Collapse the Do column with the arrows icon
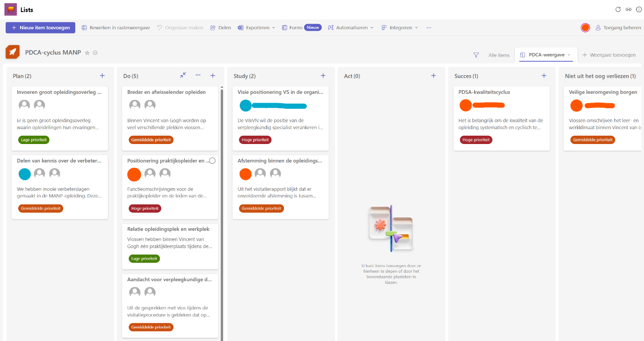Image resolution: width=644 pixels, height=341 pixels. click(183, 75)
